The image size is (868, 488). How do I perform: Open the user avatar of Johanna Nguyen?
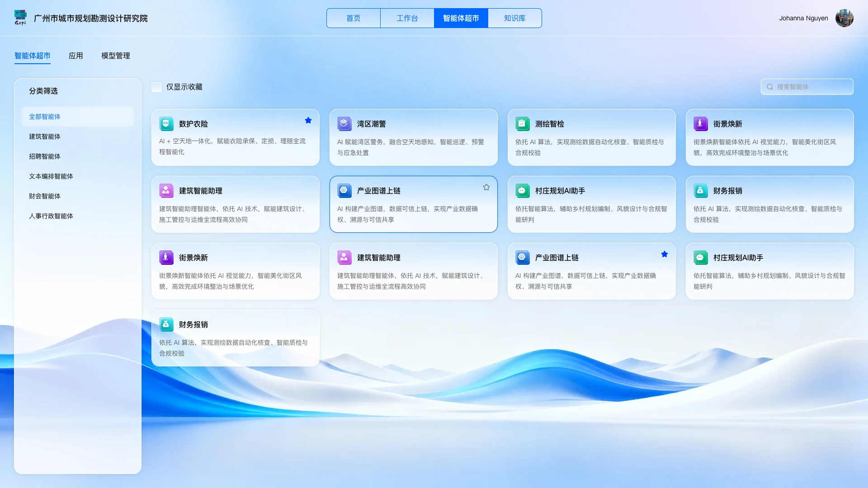844,18
